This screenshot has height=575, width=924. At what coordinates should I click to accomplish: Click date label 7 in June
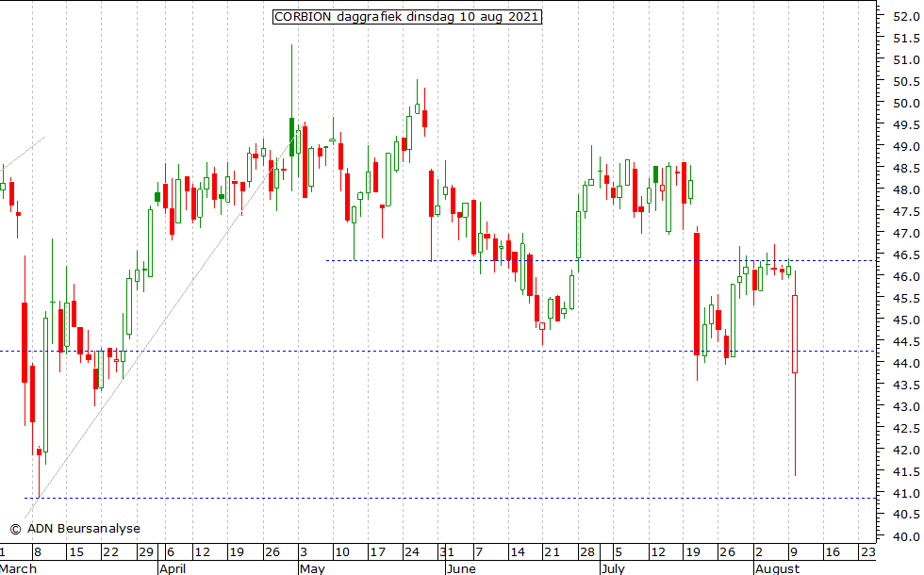point(479,552)
